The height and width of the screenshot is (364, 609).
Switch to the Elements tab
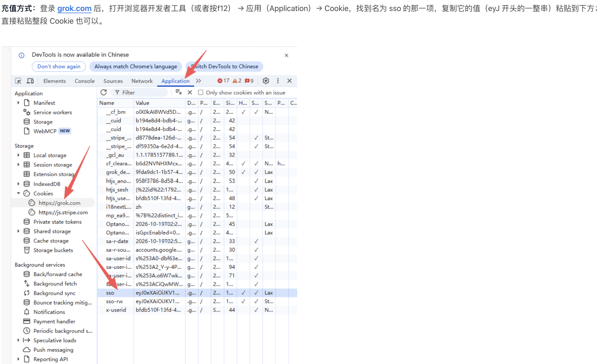pyautogui.click(x=55, y=81)
